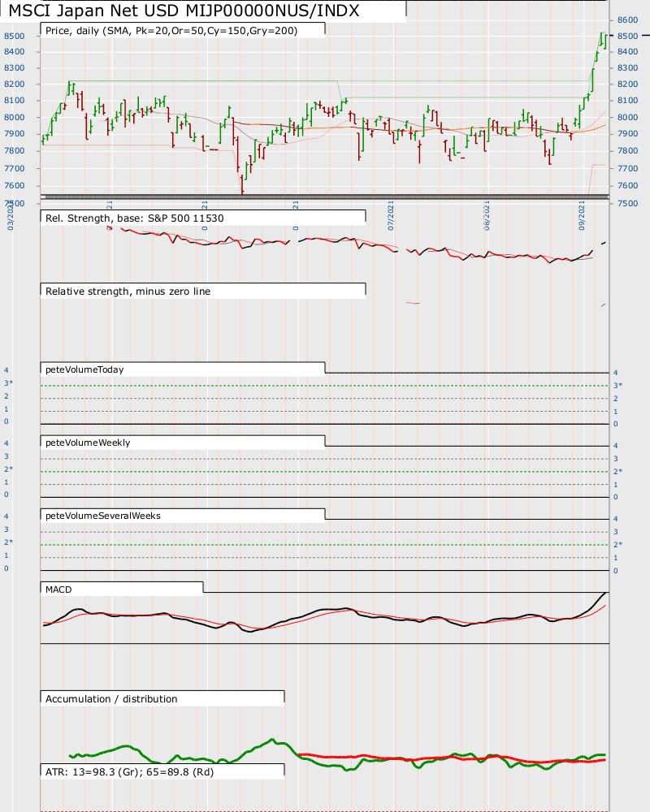Click the 8000 value on left price axis
Image resolution: width=650 pixels, height=812 pixels.
click(14, 117)
